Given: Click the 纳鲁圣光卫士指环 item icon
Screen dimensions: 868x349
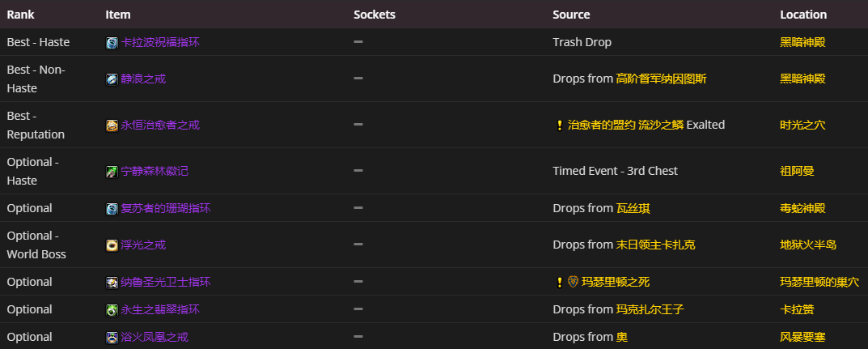Looking at the screenshot, I should coord(112,282).
